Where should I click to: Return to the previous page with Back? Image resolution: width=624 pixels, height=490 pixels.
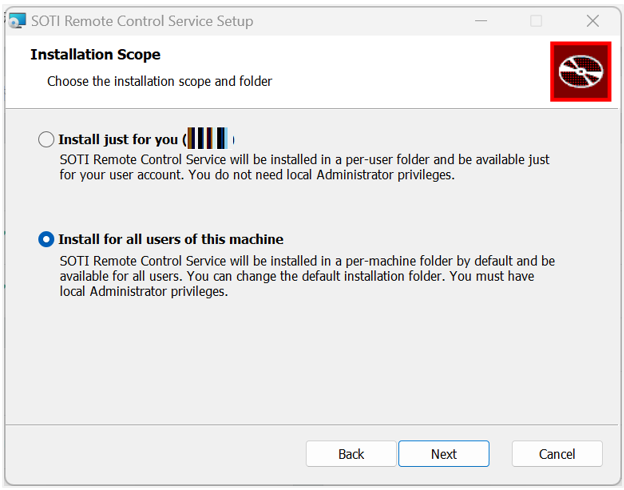(351, 454)
